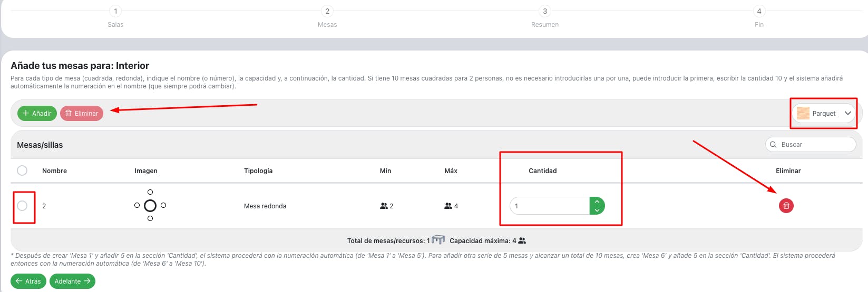Click the minimum people icon
868x292 pixels.
tap(384, 206)
